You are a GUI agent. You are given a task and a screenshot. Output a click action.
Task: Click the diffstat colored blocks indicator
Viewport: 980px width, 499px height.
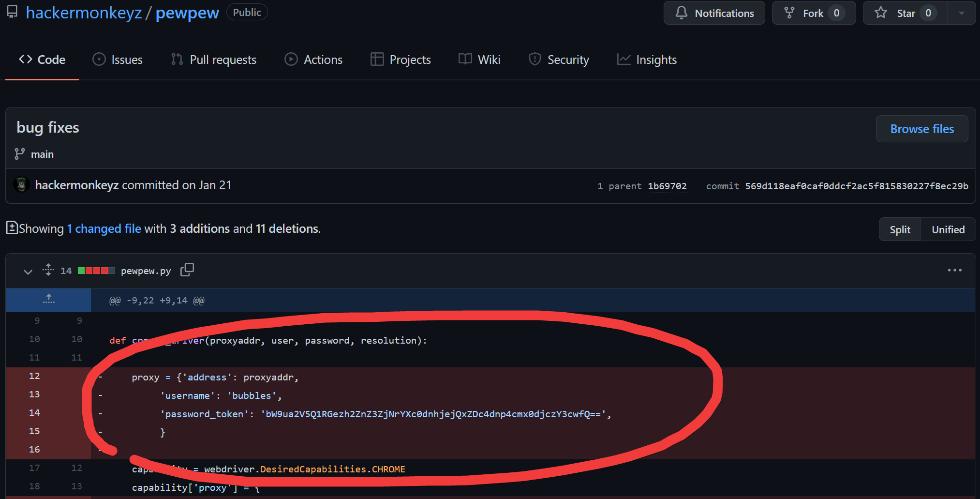pyautogui.click(x=96, y=271)
